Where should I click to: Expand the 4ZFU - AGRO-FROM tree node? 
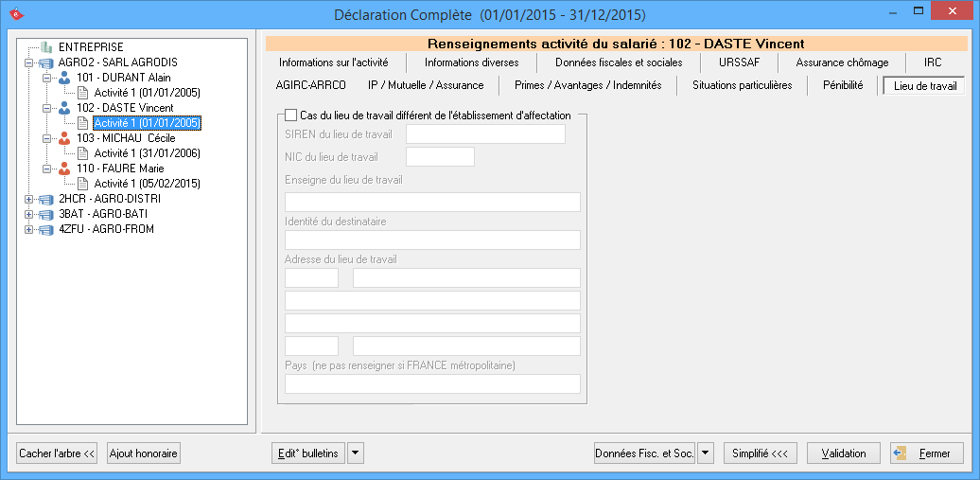(x=29, y=230)
